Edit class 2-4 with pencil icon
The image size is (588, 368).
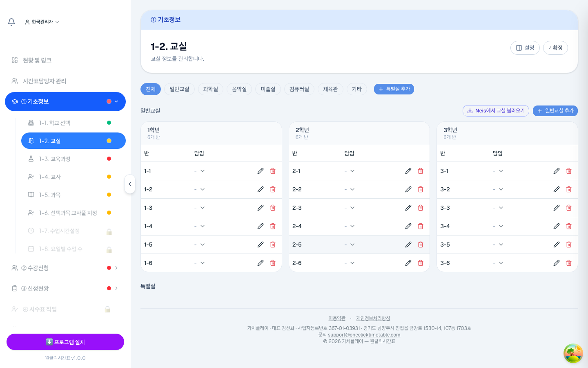[408, 226]
